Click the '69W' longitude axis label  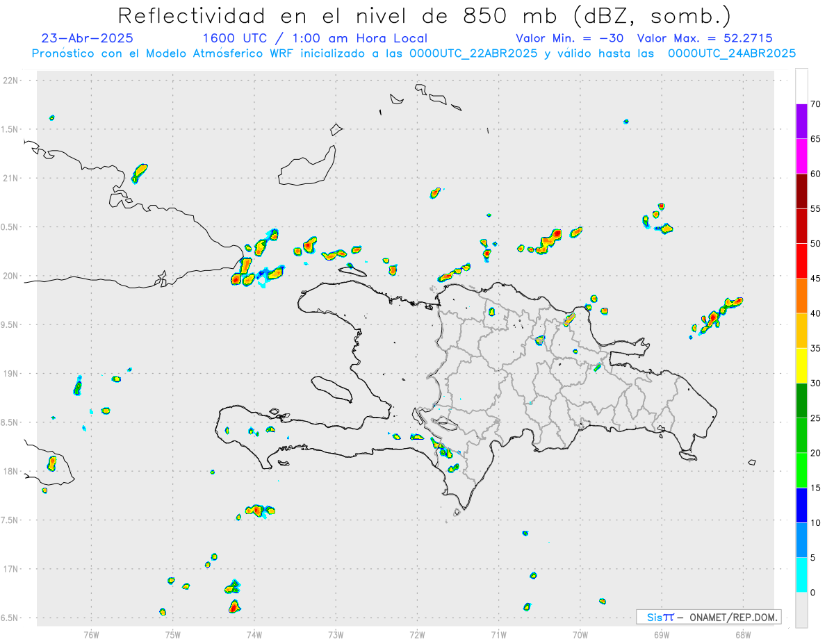(662, 635)
